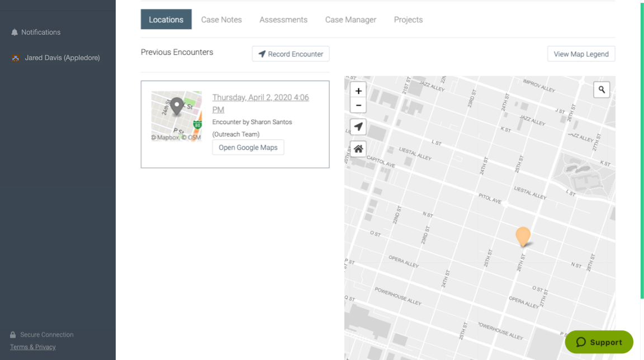644x360 pixels.
Task: Reset map to home view
Action: coord(358,149)
